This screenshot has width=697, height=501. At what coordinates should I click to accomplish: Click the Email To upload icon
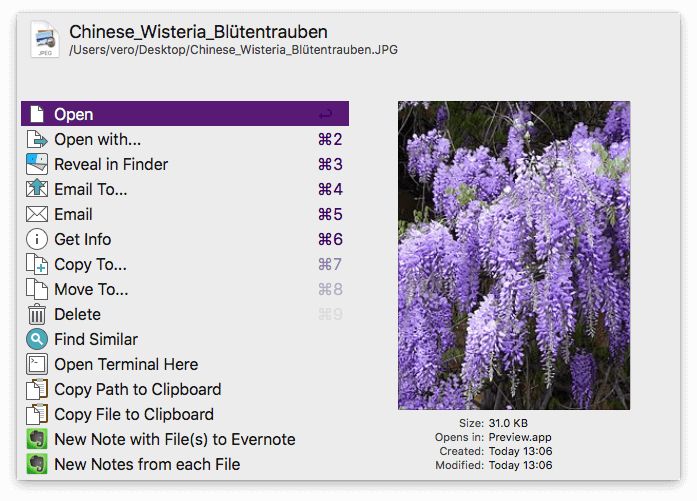(37, 190)
